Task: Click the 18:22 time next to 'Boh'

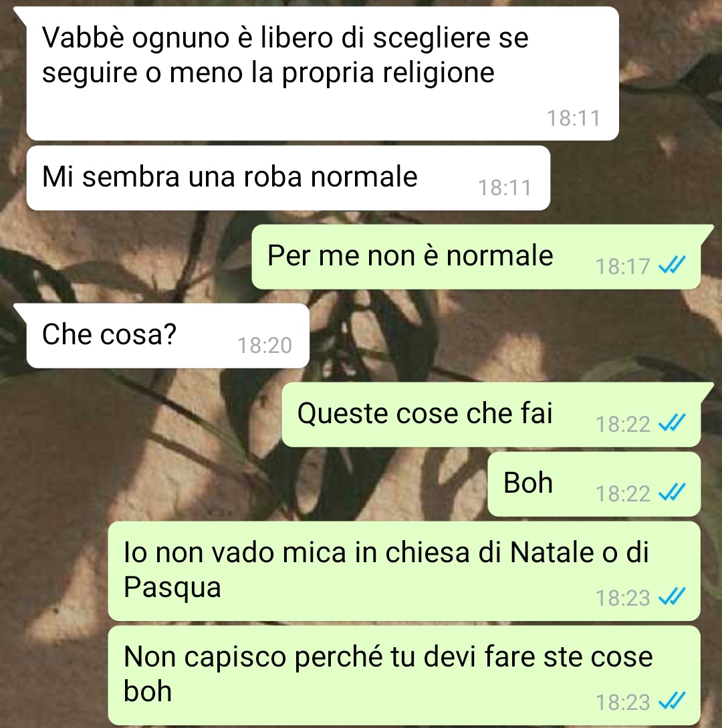Action: 622,493
